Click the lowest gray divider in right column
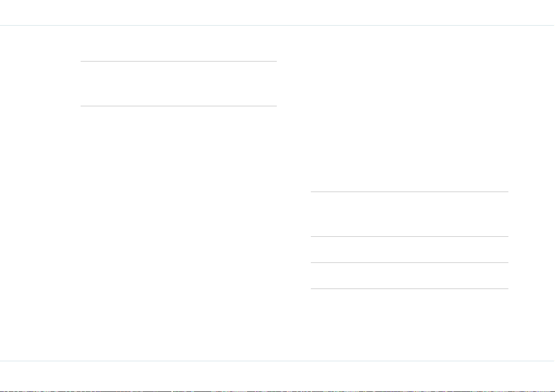Image resolution: width=555 pixels, height=392 pixels. pyautogui.click(x=410, y=289)
